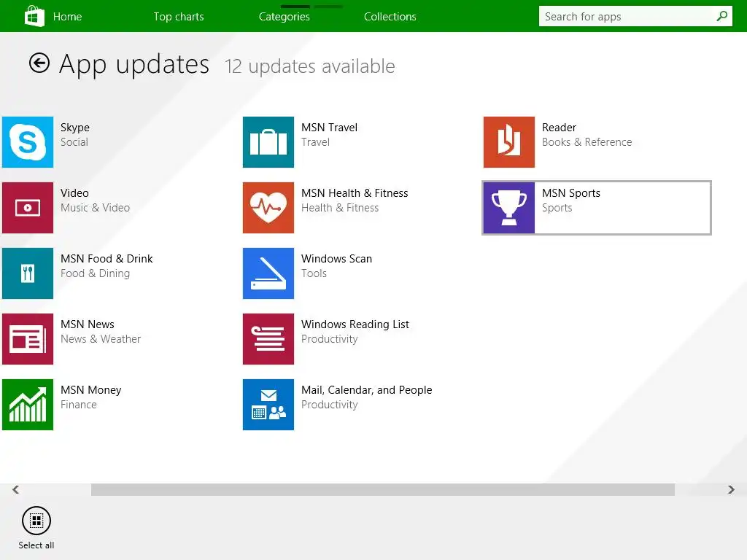Click the MSN Money title
747x560 pixels.
(91, 390)
